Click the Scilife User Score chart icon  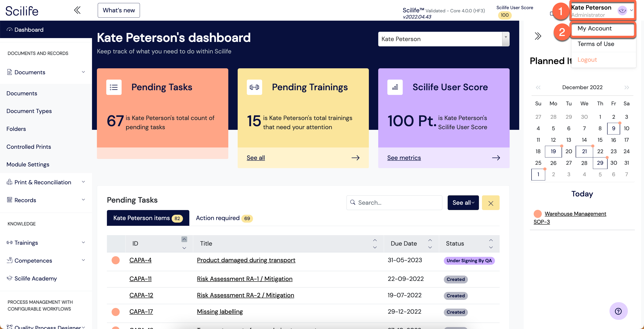coord(395,87)
